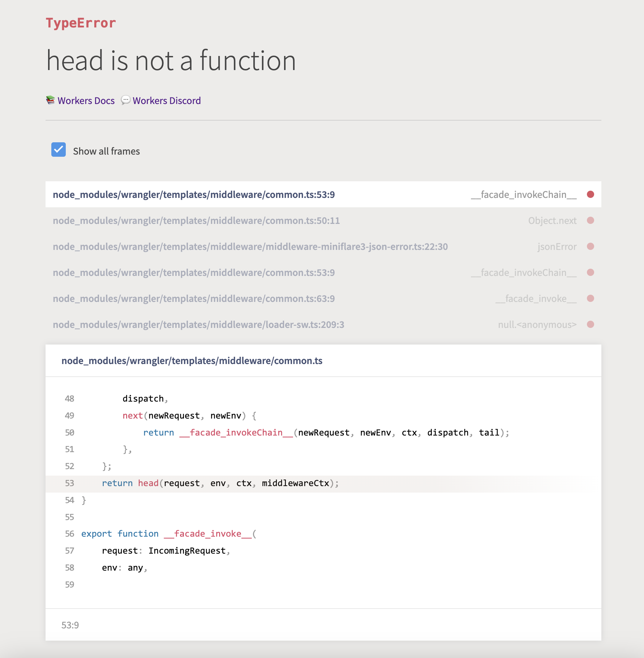The image size is (644, 658).
Task: Click the 53:9 position label below the code
Action: tap(70, 625)
